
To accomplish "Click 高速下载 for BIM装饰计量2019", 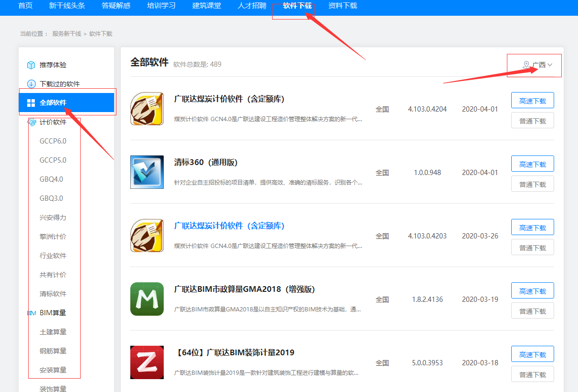I will point(533,354).
